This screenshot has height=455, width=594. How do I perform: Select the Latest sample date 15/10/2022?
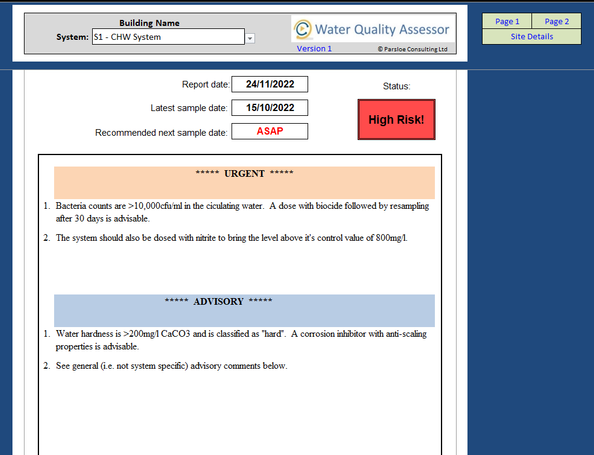[270, 108]
